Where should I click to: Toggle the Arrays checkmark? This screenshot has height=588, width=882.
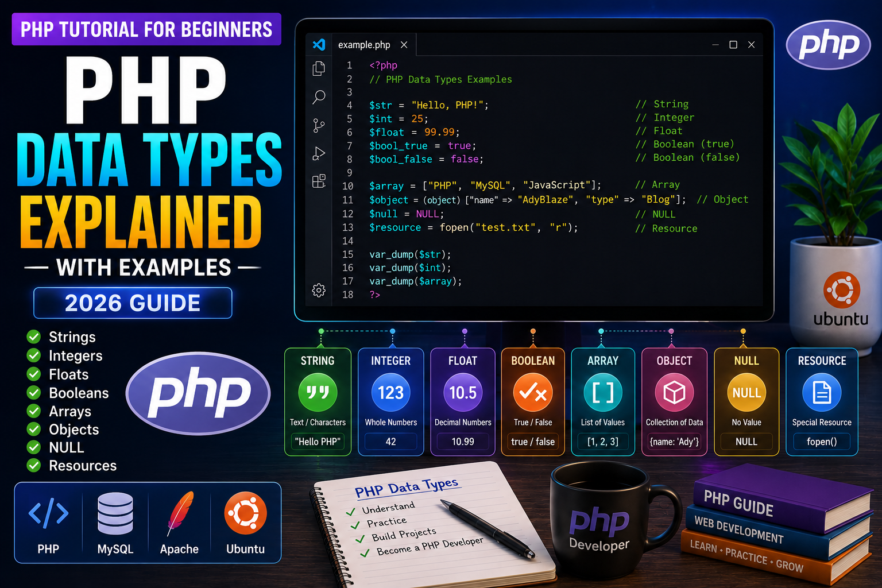pyautogui.click(x=34, y=411)
